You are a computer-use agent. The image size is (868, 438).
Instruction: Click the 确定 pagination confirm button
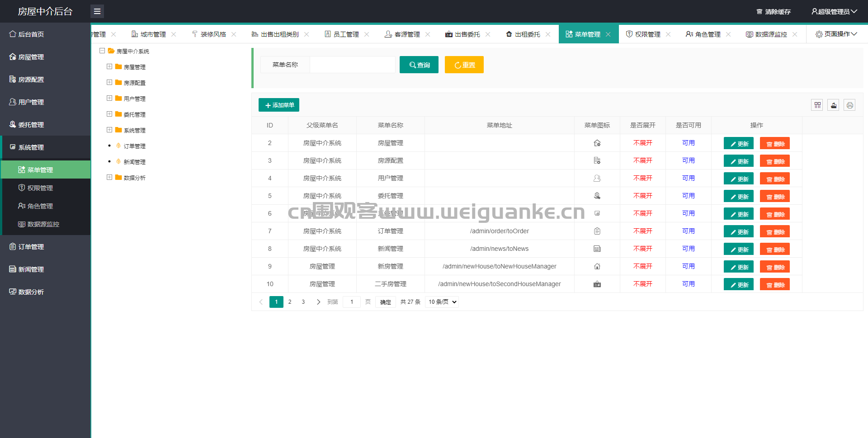pyautogui.click(x=386, y=302)
